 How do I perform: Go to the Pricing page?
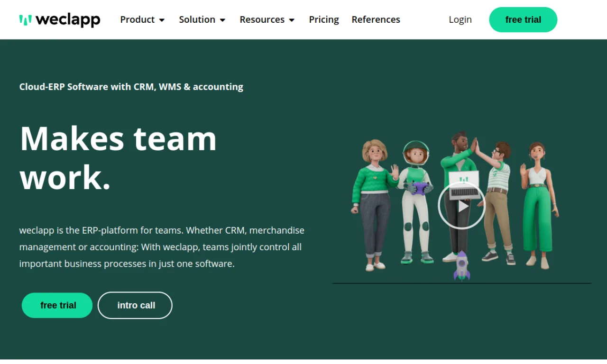324,19
